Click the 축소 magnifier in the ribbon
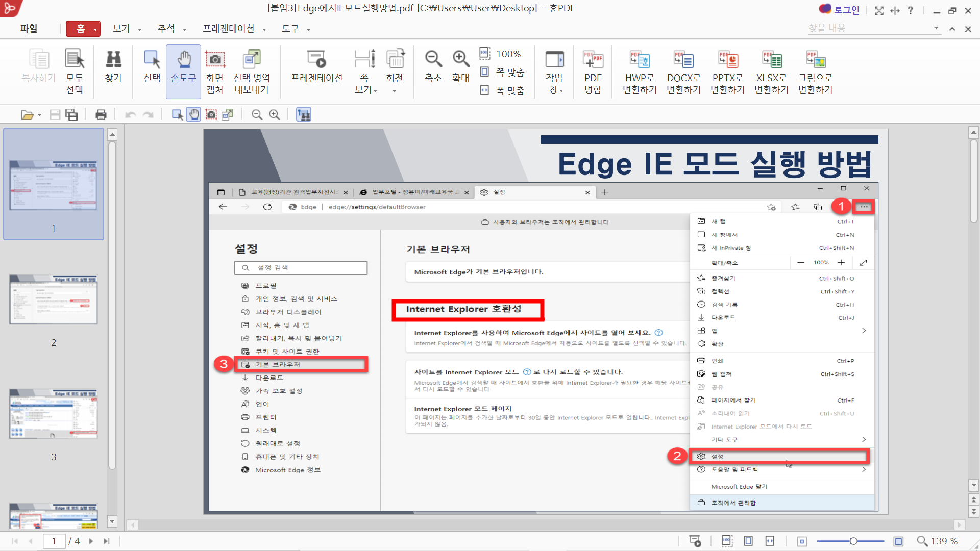 click(433, 66)
